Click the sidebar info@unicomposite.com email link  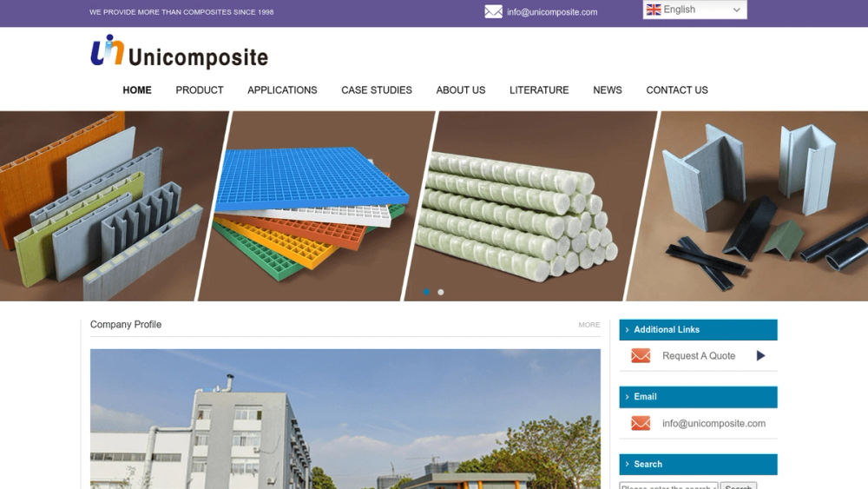(713, 423)
